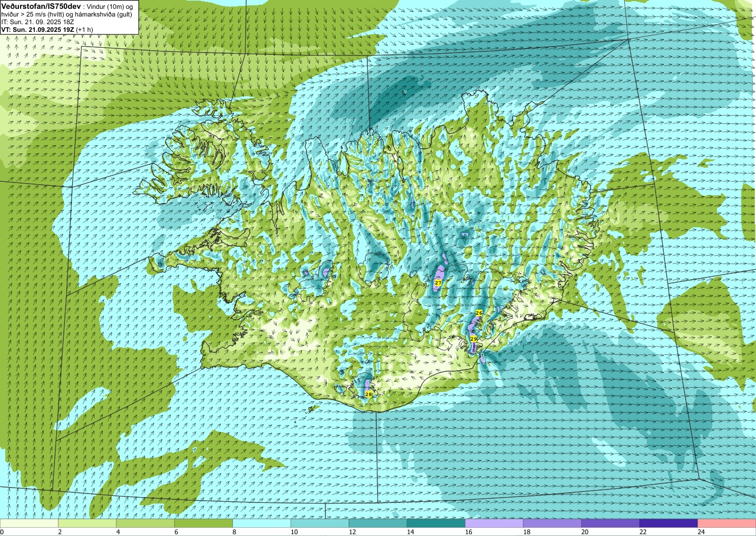Screen dimensions: 756x536
Task: Click the yellow gust label 26
Action: tap(479, 313)
